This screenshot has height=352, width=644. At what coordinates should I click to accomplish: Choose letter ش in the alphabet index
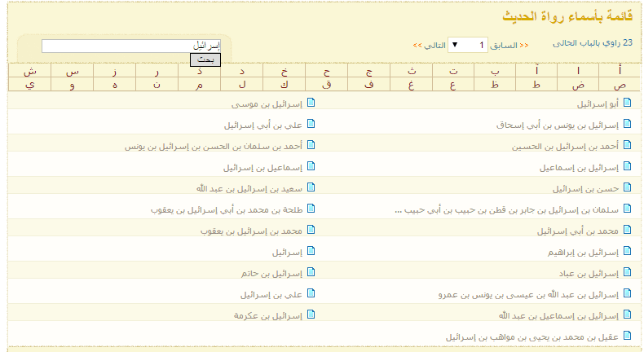[30, 71]
